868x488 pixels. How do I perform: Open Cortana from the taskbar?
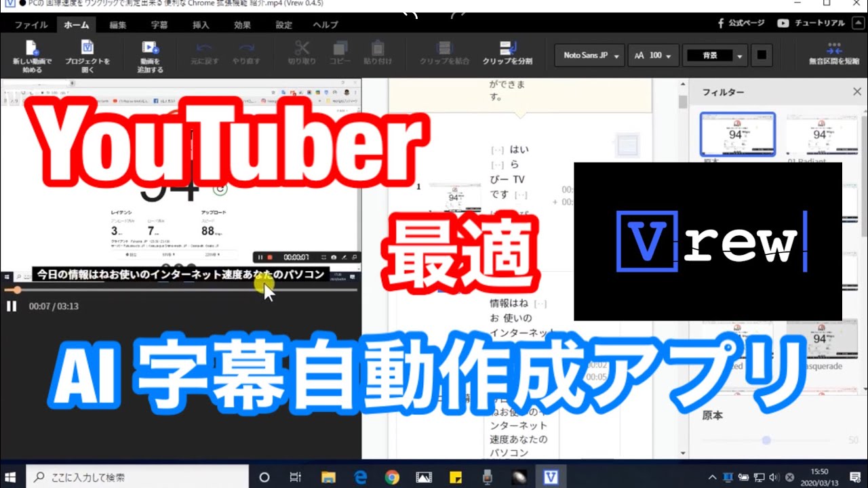(x=264, y=477)
